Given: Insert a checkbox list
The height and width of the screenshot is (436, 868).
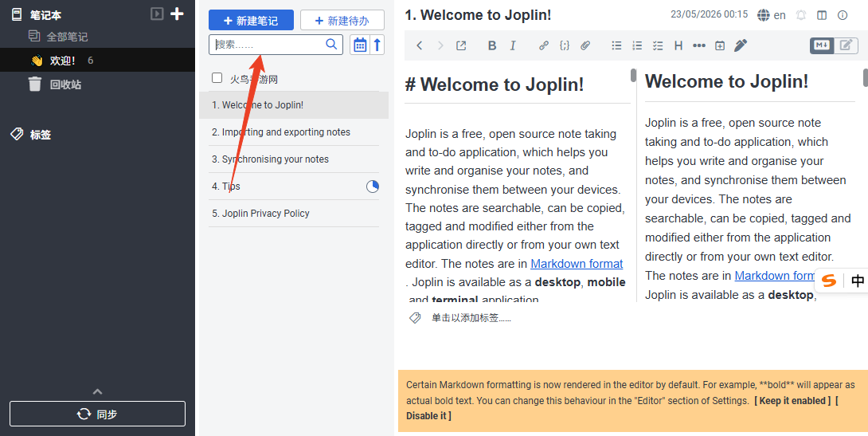Looking at the screenshot, I should (x=658, y=46).
